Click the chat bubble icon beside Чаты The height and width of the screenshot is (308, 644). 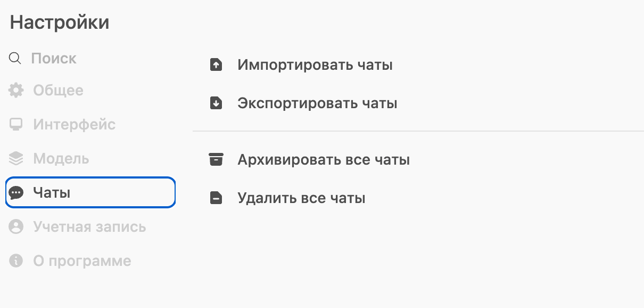point(16,192)
